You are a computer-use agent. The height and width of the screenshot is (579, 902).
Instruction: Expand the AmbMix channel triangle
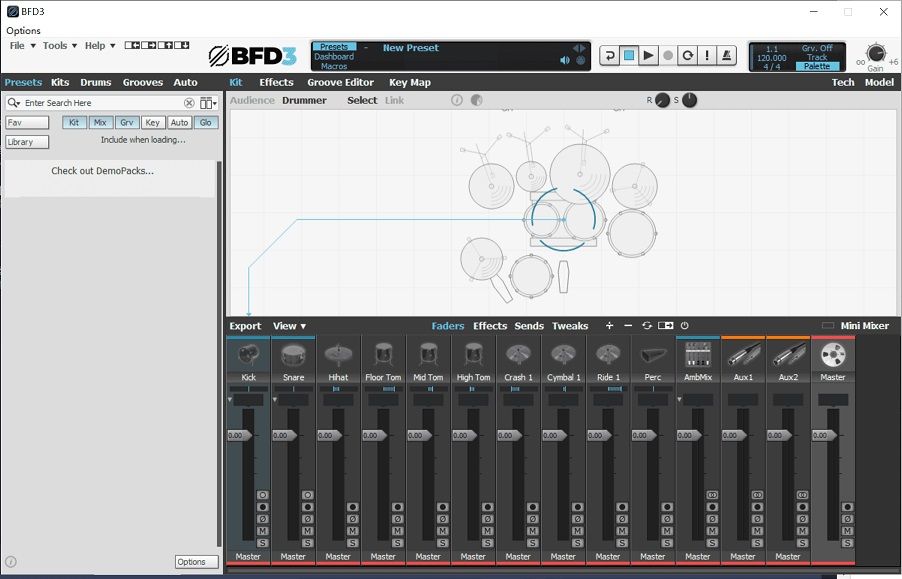[x=679, y=399]
